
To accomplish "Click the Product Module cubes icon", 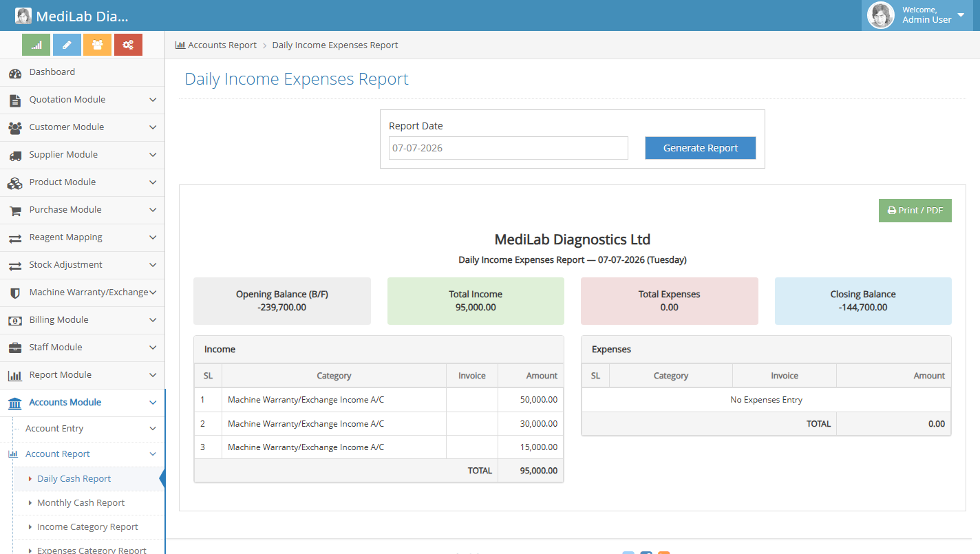I will pyautogui.click(x=15, y=182).
